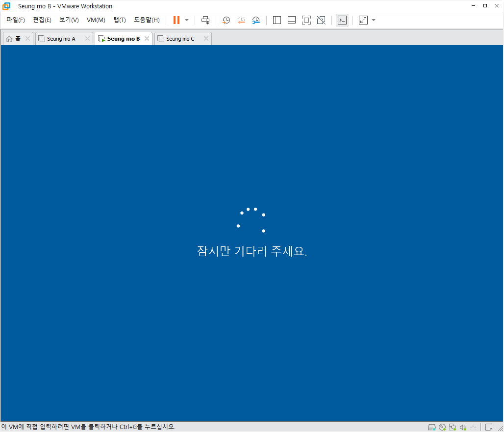Screen dimensions: 504x432
Task: Minimize the VMware Workstation window
Action: [x=474, y=6]
